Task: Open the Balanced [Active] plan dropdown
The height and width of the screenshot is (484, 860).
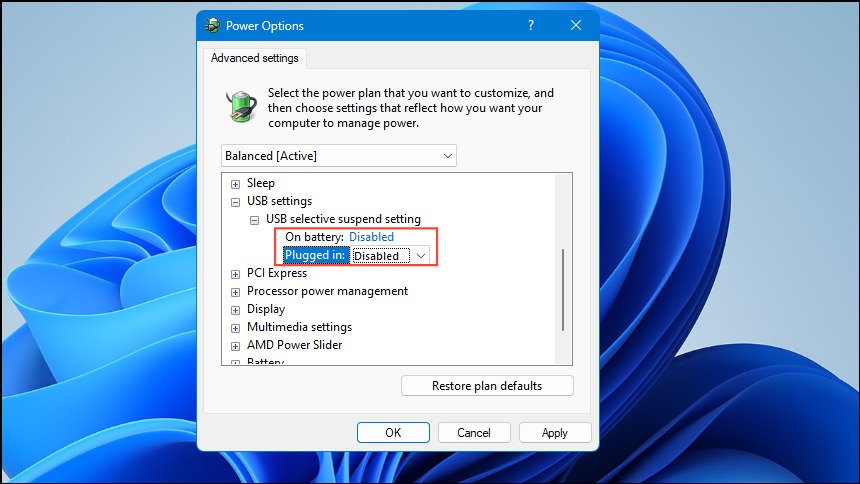Action: pos(338,156)
